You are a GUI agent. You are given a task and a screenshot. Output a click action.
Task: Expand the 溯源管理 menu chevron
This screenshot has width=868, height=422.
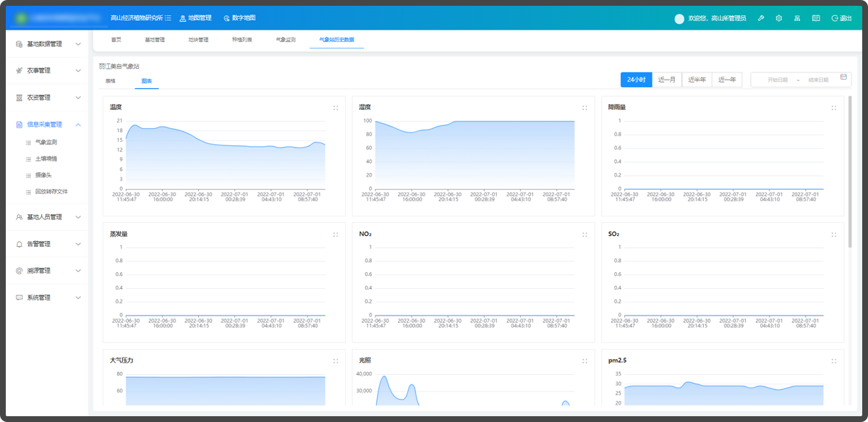click(x=78, y=271)
